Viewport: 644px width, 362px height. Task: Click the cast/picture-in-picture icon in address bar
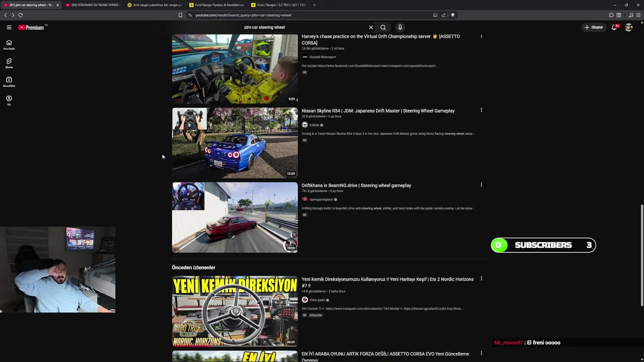[x=435, y=15]
